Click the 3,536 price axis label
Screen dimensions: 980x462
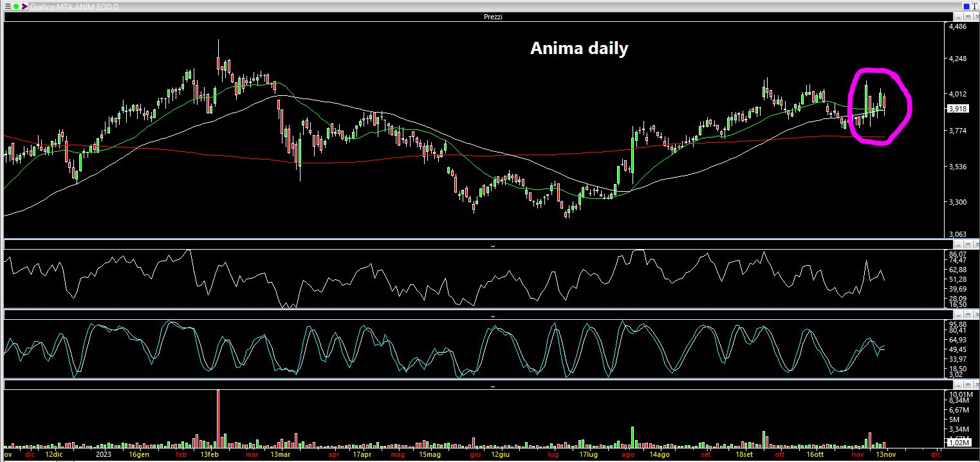coord(958,167)
